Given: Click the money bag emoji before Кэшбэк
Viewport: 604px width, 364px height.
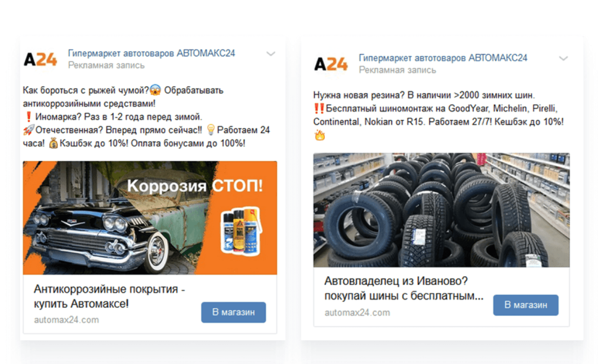Looking at the screenshot, I should coord(53,144).
